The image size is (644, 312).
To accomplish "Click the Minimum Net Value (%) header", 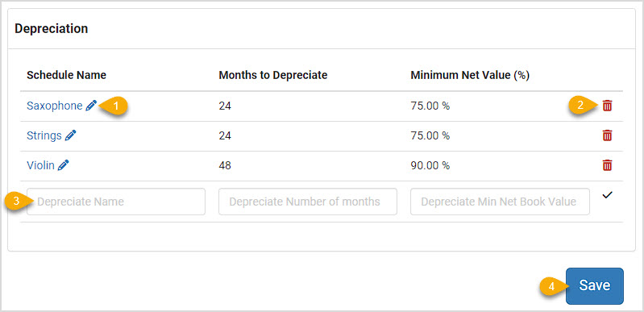I will (470, 75).
